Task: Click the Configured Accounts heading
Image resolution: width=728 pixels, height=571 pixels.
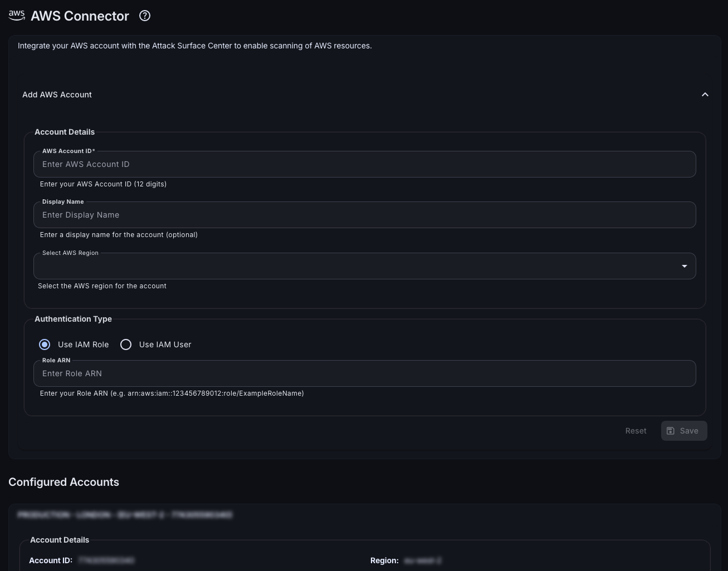Action: [63, 482]
